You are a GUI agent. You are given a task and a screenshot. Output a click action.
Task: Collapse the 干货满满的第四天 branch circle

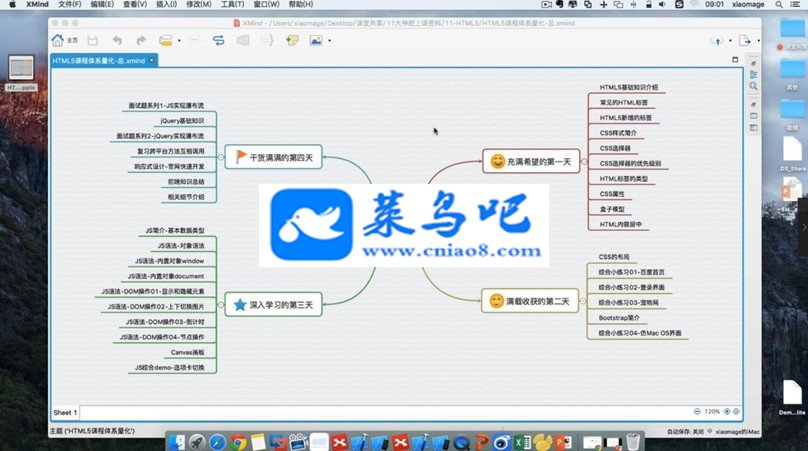click(x=221, y=157)
